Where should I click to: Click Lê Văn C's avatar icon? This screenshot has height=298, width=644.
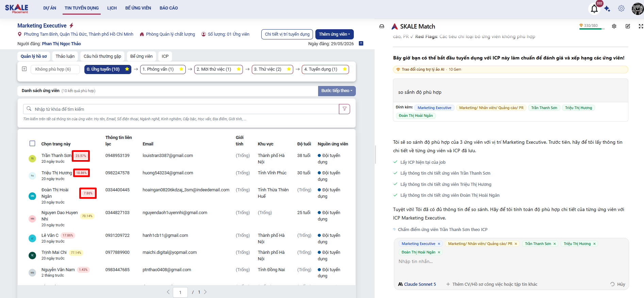click(x=32, y=238)
